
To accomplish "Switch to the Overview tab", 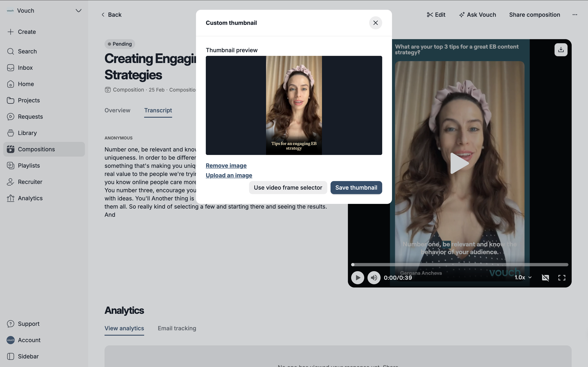I will [x=117, y=111].
